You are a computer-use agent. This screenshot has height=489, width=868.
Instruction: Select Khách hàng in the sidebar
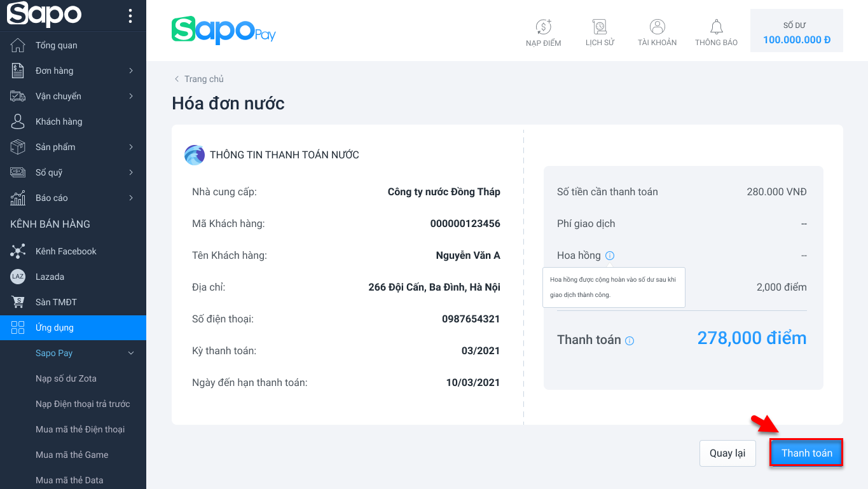click(x=59, y=121)
